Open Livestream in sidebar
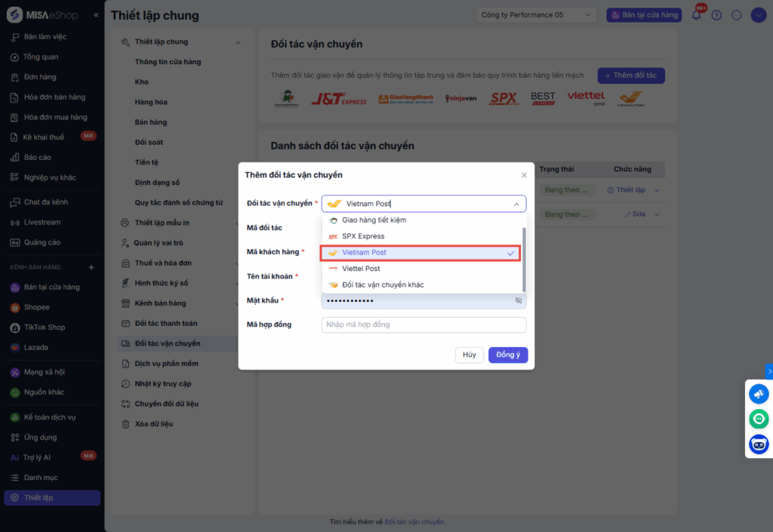 coord(42,222)
